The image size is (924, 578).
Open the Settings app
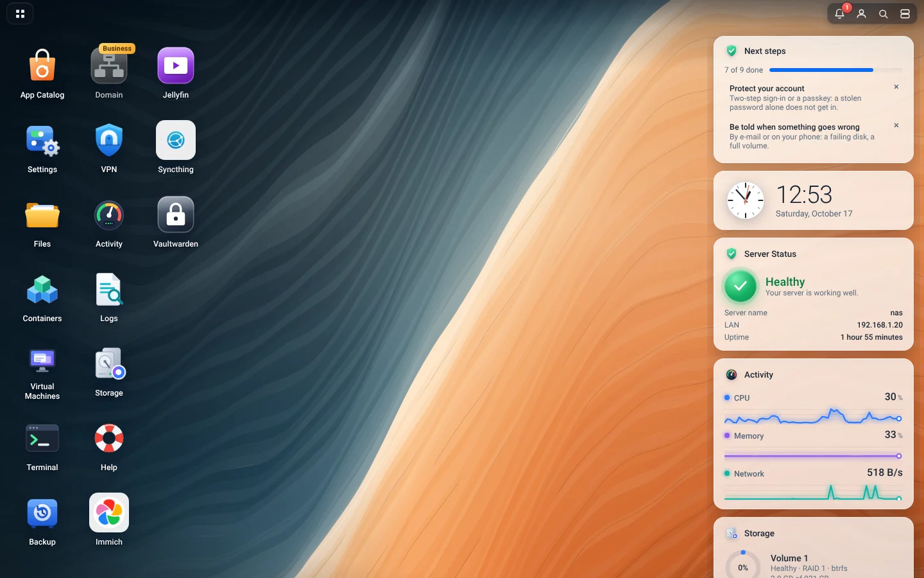click(42, 140)
